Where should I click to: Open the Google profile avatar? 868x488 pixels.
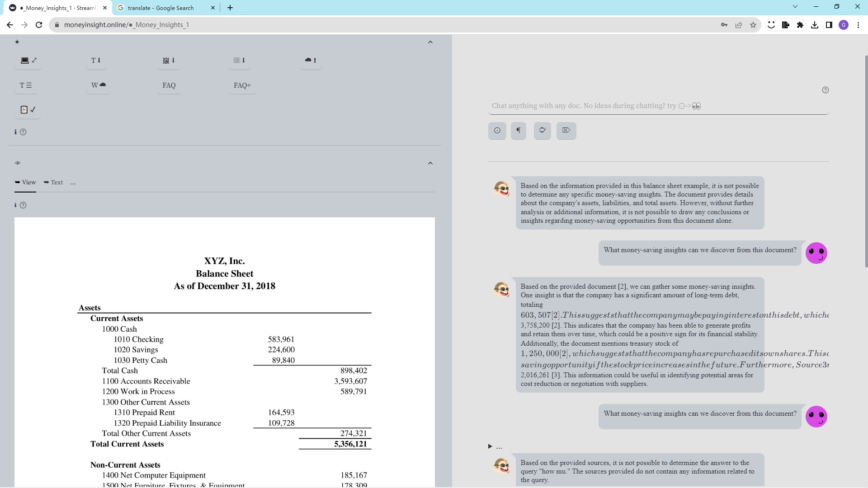coord(844,25)
